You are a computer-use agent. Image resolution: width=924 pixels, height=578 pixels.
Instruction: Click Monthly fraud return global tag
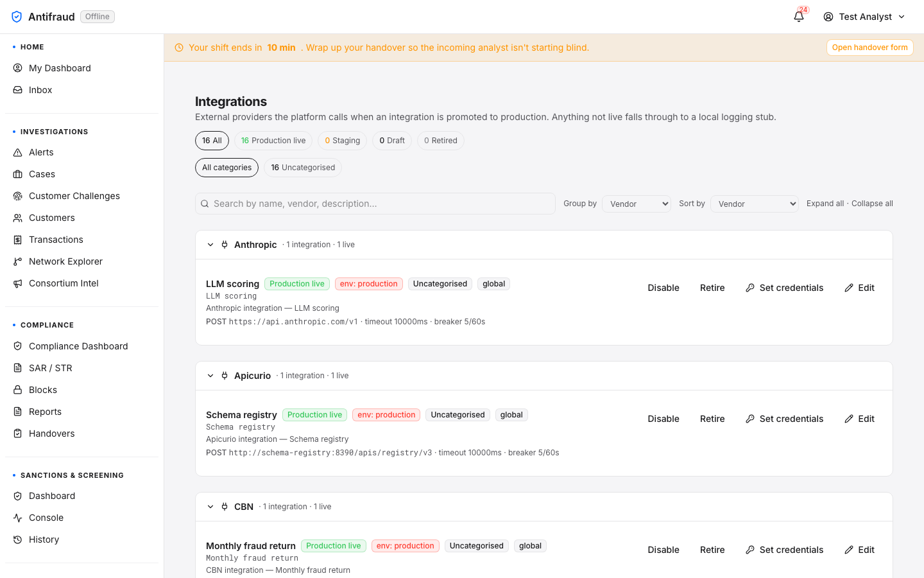[530, 546]
